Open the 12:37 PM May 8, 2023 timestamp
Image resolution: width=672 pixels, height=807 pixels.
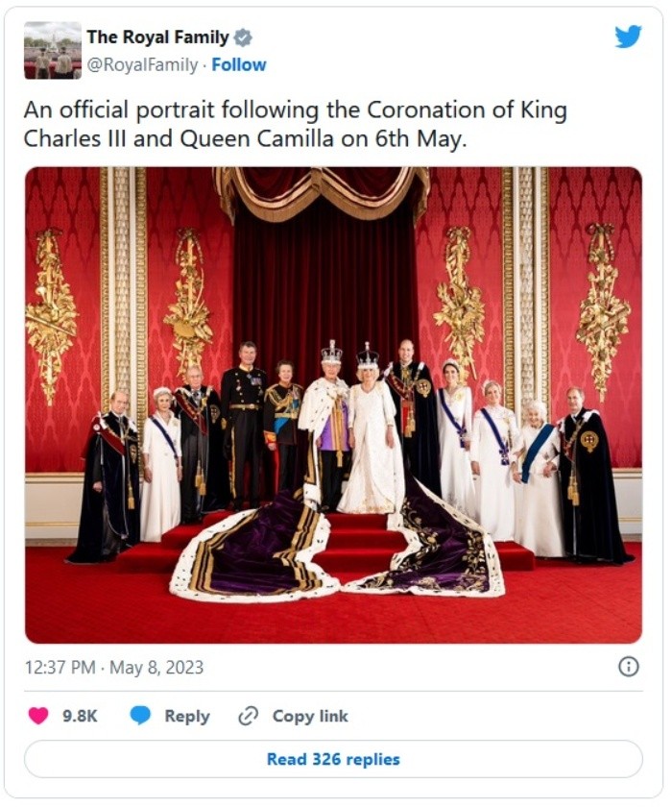(114, 668)
